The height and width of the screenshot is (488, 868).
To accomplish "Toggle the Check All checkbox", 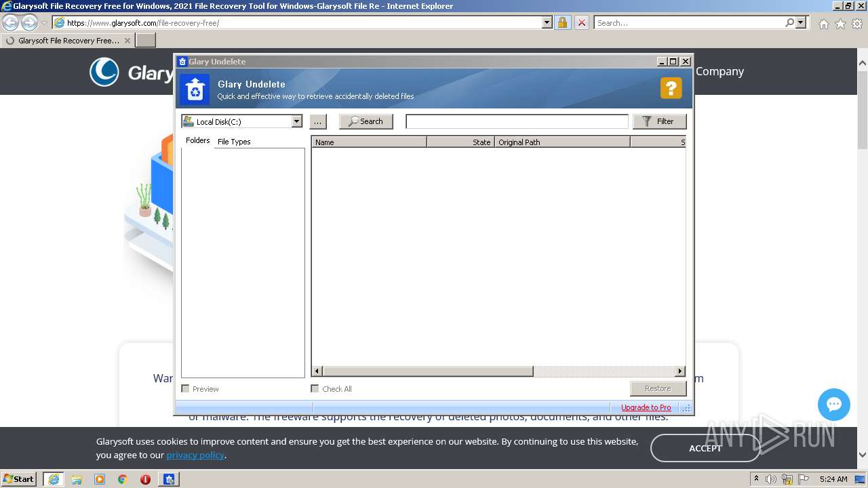I will click(315, 388).
